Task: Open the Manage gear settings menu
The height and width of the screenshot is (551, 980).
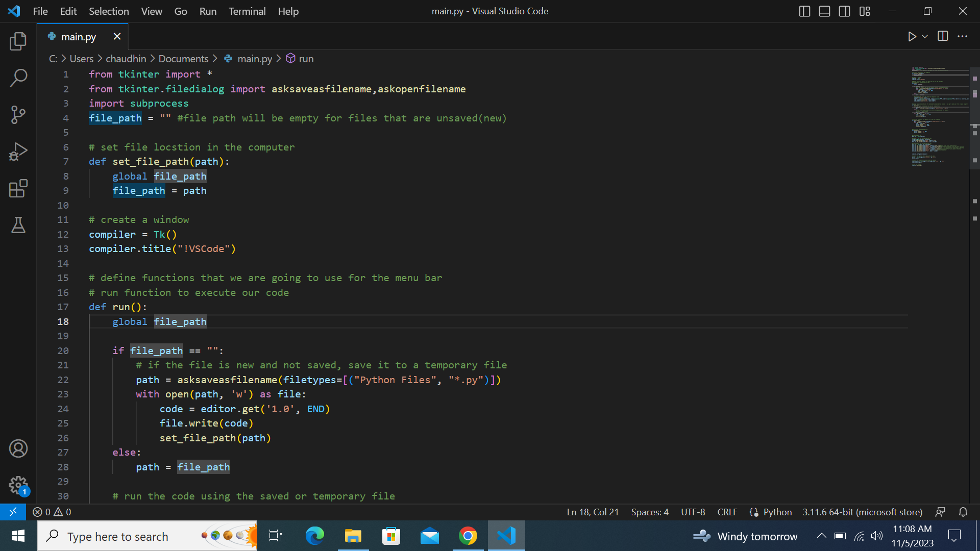Action: click(18, 485)
